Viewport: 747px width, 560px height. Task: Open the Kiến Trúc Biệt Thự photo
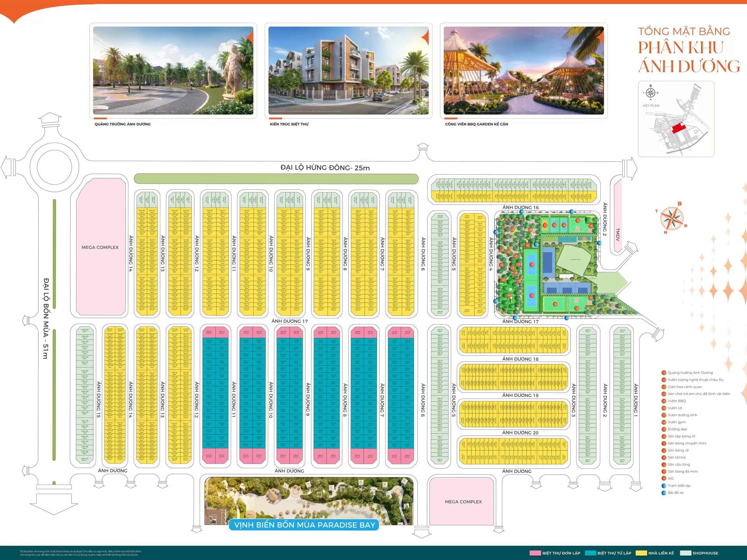(348, 70)
